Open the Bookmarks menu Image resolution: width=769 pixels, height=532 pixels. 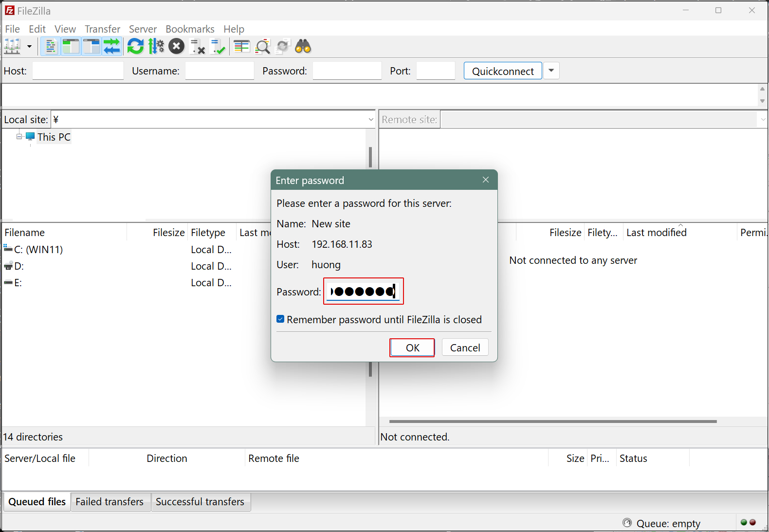[x=190, y=29]
